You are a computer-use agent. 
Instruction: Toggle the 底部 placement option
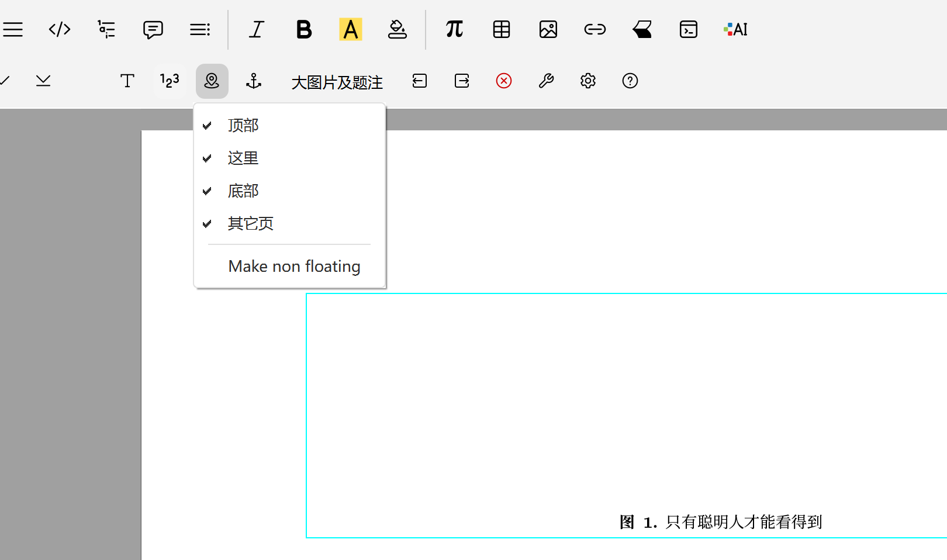coord(243,191)
